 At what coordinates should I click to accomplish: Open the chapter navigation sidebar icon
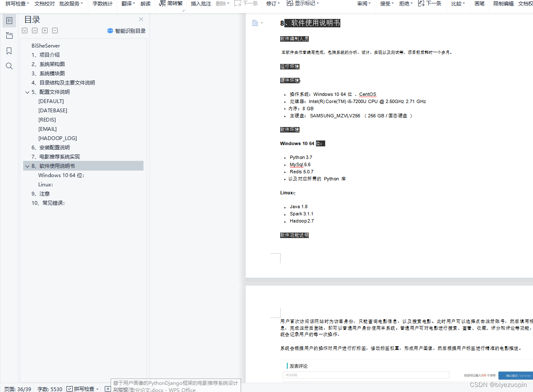click(x=9, y=35)
